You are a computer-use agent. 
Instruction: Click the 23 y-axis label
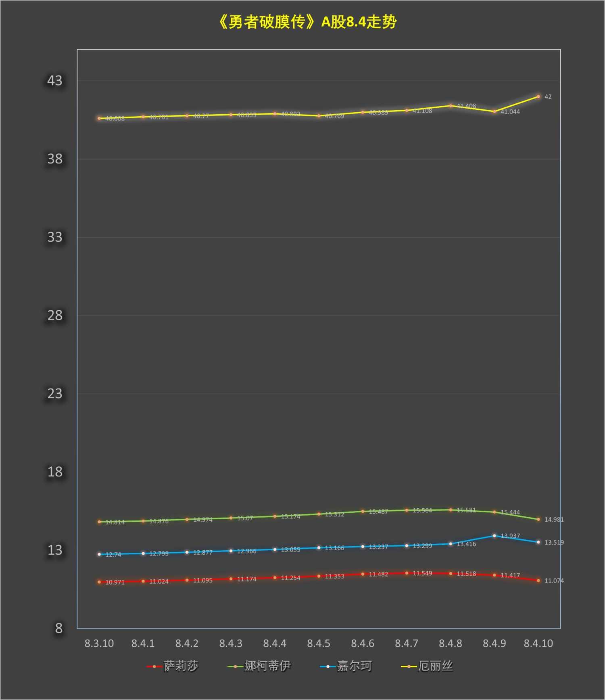tap(55, 394)
